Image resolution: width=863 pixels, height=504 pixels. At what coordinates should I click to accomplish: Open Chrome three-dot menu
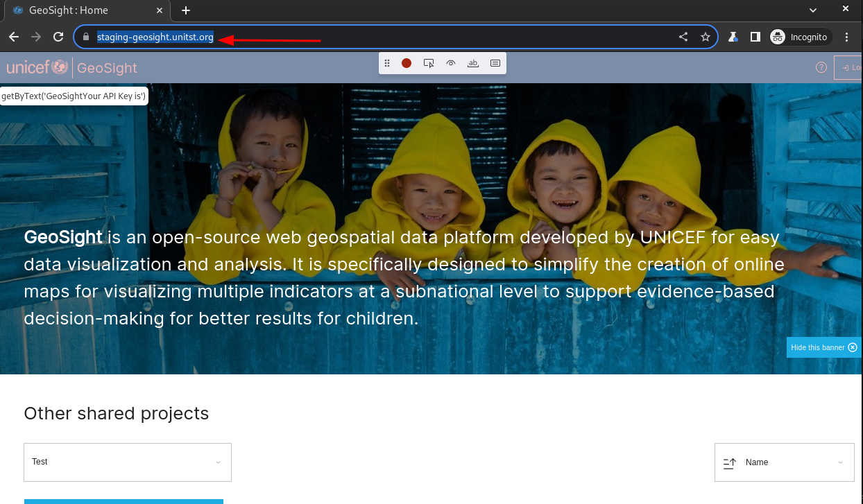pyautogui.click(x=846, y=37)
